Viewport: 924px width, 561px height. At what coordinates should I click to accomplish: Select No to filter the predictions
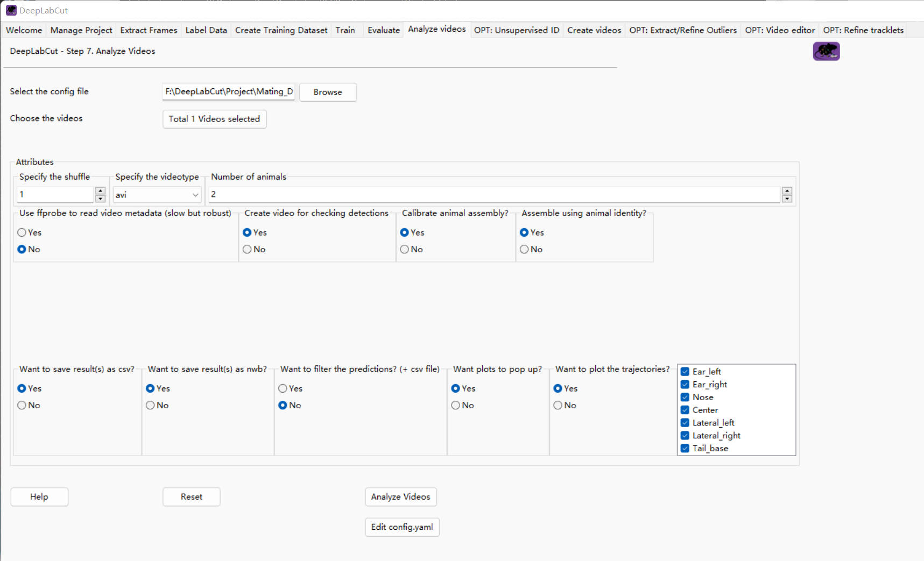coord(283,405)
